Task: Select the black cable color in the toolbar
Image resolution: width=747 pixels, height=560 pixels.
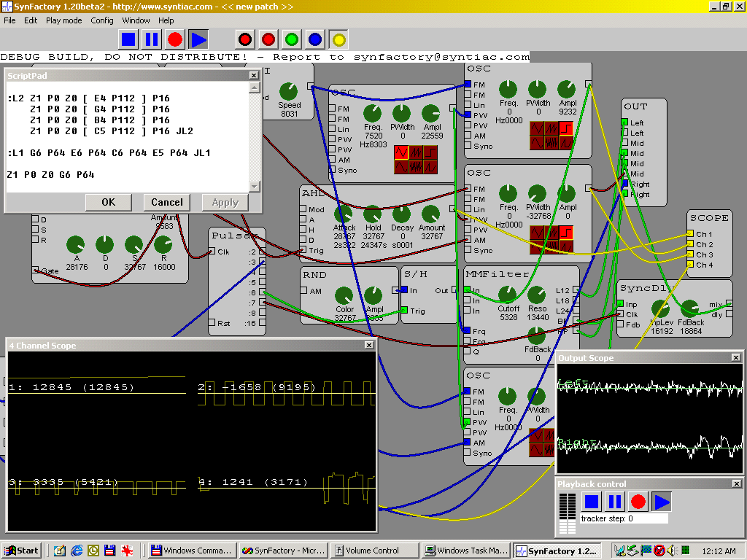Action: [x=245, y=39]
